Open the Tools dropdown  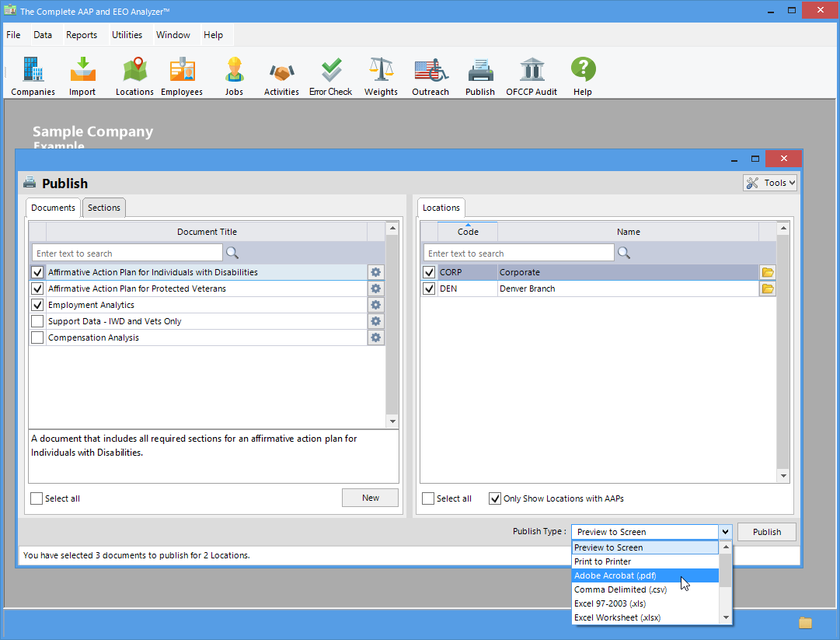[x=770, y=183]
